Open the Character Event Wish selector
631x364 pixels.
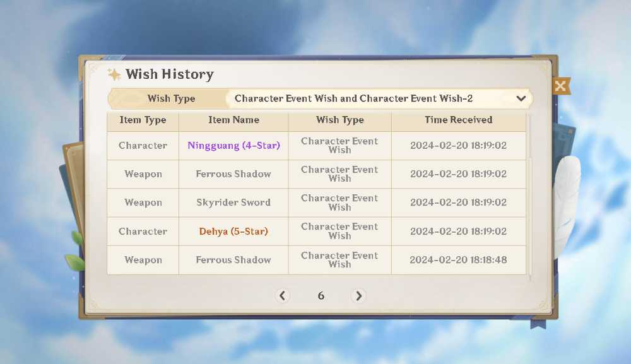(379, 98)
